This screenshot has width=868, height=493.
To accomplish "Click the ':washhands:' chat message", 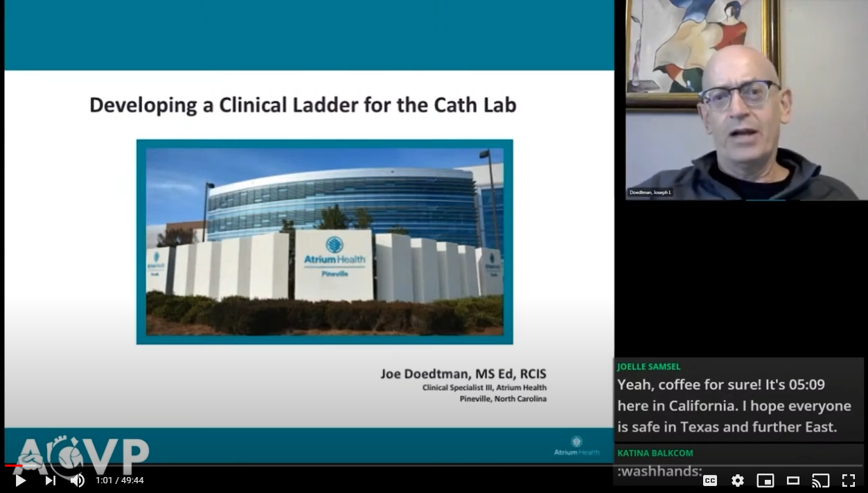I will [x=659, y=472].
